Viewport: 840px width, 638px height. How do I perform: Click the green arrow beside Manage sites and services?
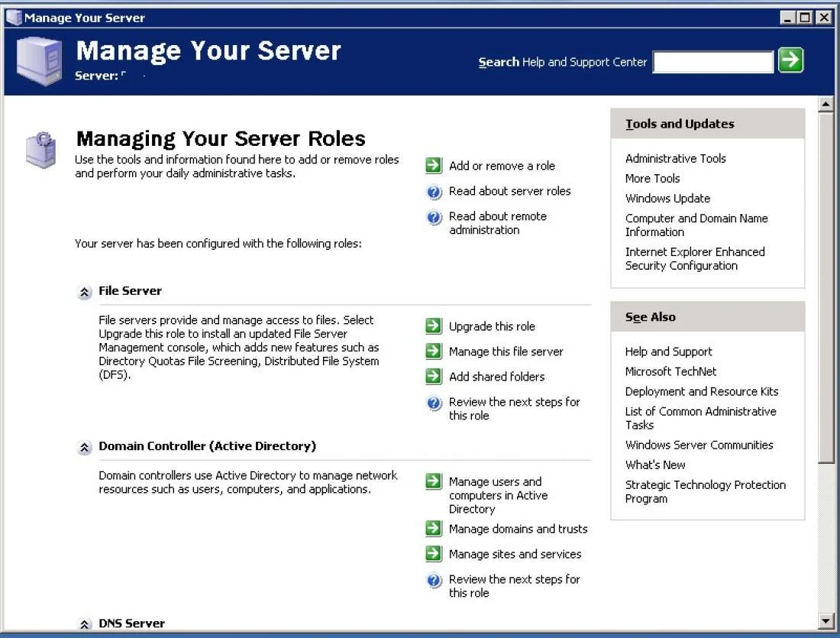(434, 554)
